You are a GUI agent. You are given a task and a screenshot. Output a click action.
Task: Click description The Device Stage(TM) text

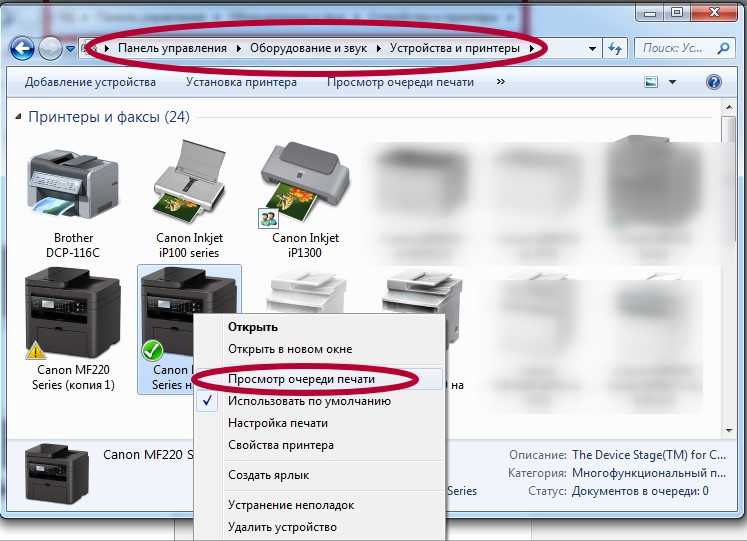pyautogui.click(x=649, y=455)
